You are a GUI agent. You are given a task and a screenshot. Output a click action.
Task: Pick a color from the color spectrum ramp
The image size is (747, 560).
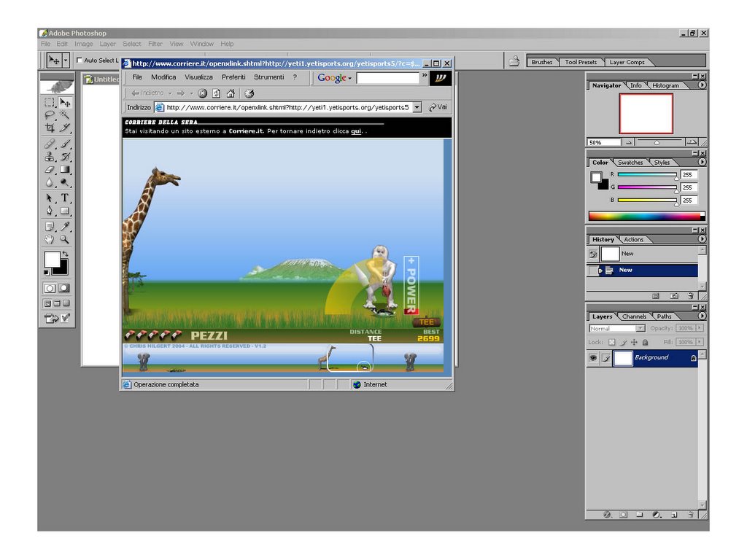pyautogui.click(x=646, y=216)
